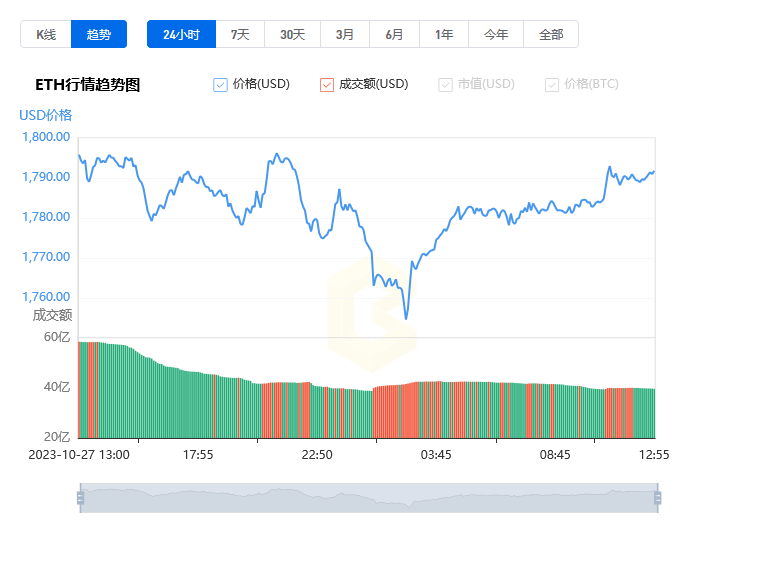The width and height of the screenshot is (780, 563).
Task: Choose the 7天 time range
Action: click(x=240, y=34)
